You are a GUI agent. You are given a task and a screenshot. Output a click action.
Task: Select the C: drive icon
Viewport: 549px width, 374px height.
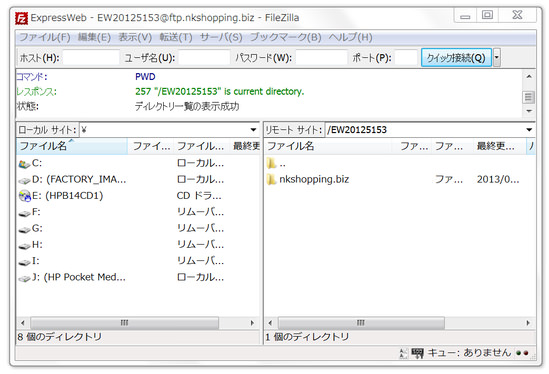(x=24, y=164)
